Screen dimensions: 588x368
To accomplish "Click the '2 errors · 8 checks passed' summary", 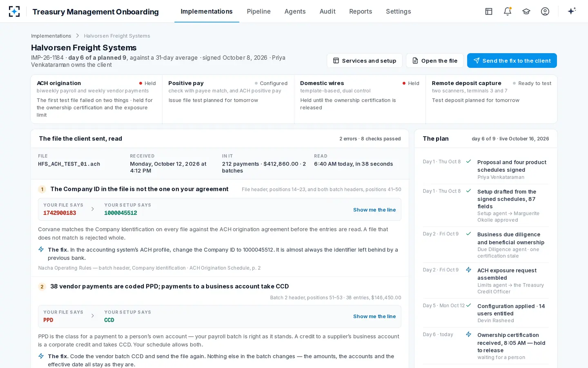I will click(x=370, y=139).
